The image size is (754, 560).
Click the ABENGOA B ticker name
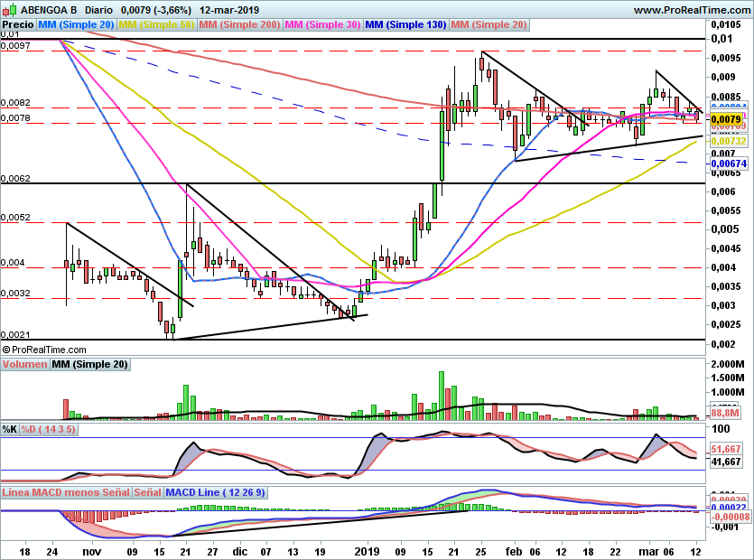(49, 10)
